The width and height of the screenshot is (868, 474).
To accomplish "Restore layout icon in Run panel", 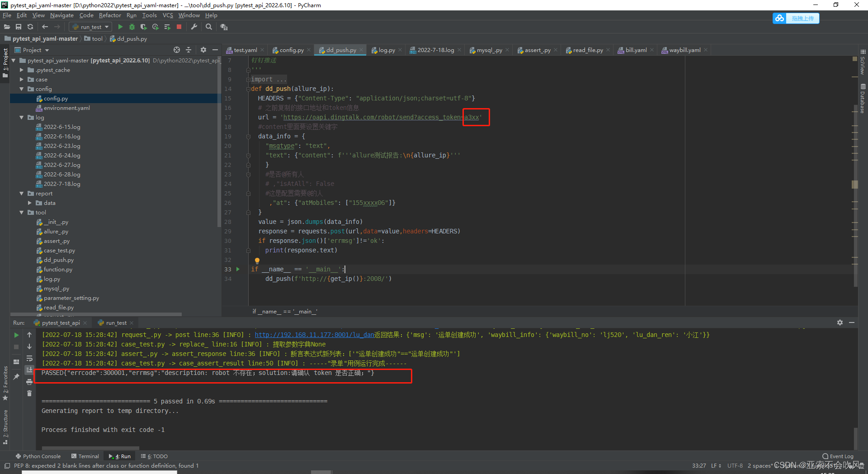I will point(16,361).
